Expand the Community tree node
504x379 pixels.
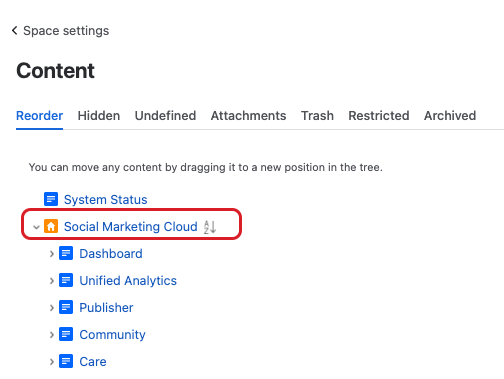pos(52,335)
